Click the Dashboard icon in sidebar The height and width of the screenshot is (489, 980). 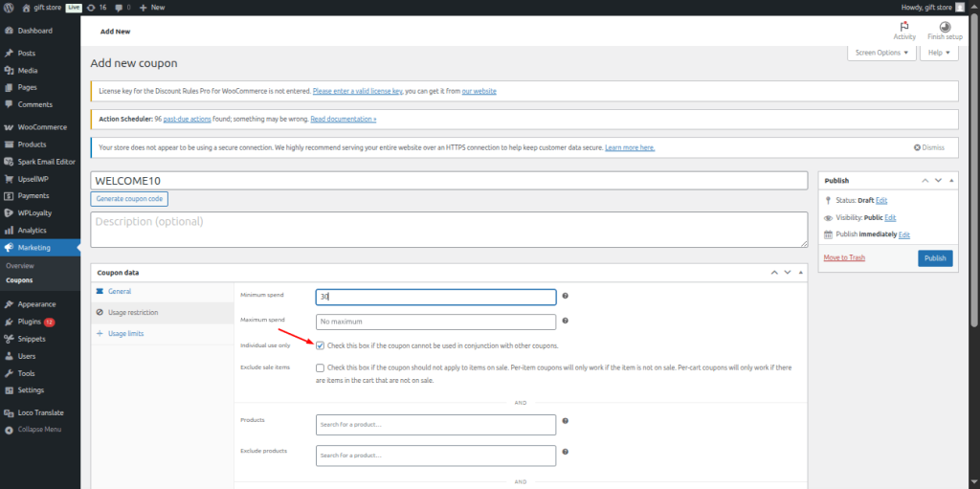click(x=9, y=31)
